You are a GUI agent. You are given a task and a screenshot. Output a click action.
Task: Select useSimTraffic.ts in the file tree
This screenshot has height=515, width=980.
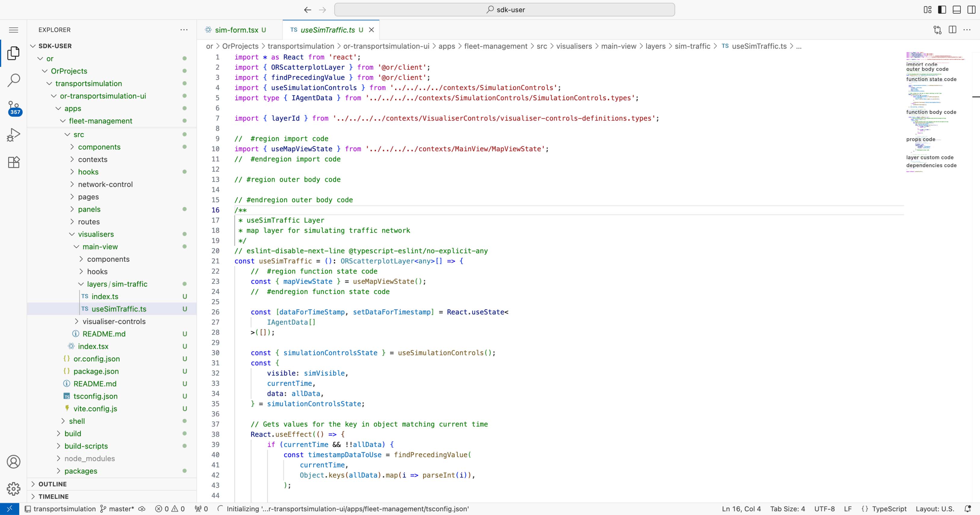(x=112, y=309)
